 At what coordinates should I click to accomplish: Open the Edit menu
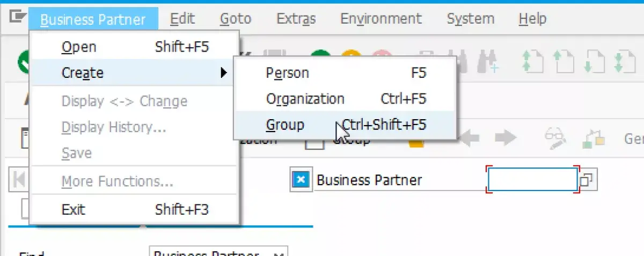[x=182, y=19]
